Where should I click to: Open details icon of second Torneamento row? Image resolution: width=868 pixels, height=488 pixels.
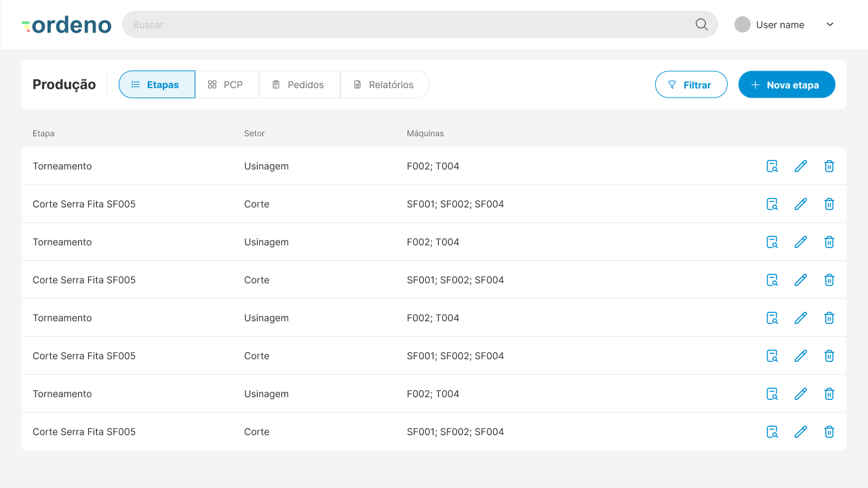click(x=772, y=242)
